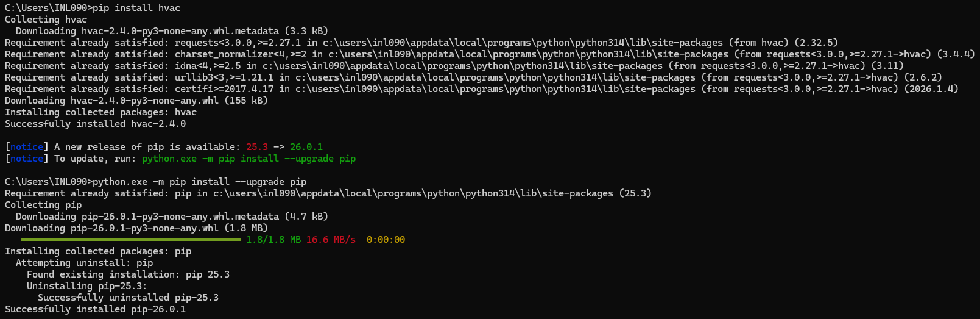Click the "Collecting hvac" output line
This screenshot has height=319, width=980.
pos(46,20)
